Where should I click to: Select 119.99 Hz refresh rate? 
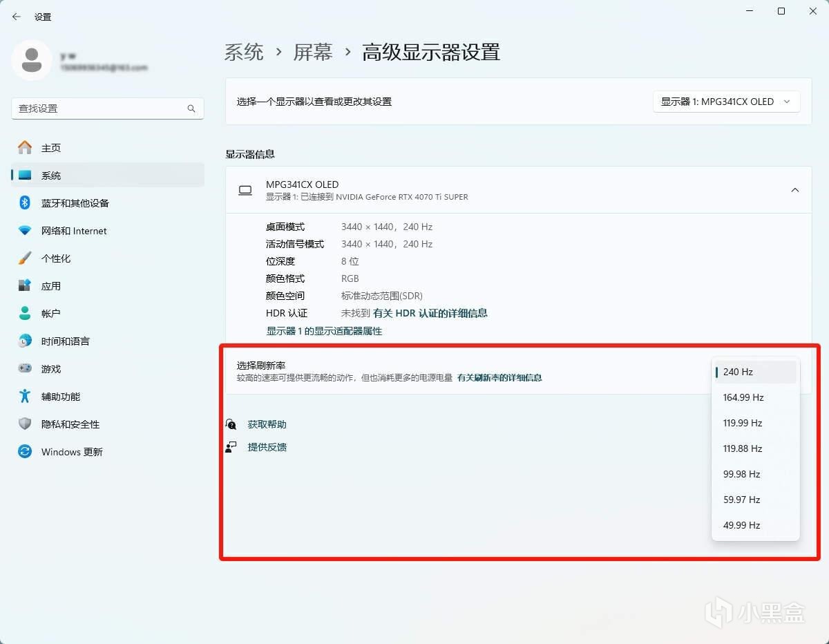pos(755,423)
